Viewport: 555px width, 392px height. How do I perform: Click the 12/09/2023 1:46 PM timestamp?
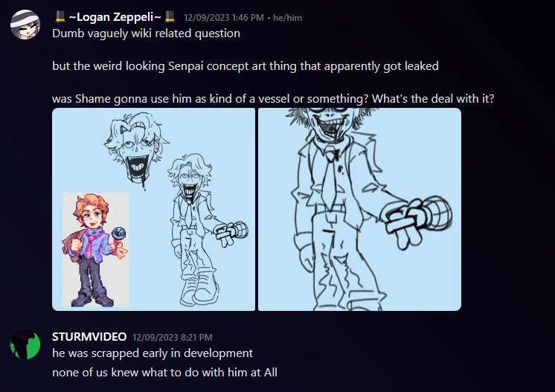click(224, 18)
